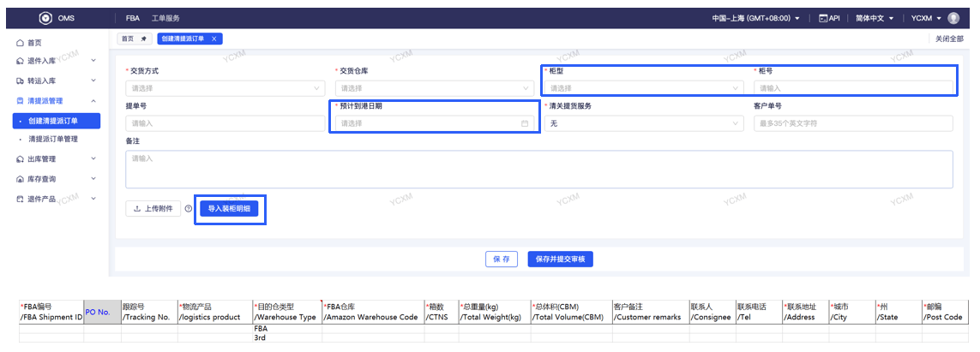
Task: Close the 创建清提派订单 tab
Action: tap(213, 39)
